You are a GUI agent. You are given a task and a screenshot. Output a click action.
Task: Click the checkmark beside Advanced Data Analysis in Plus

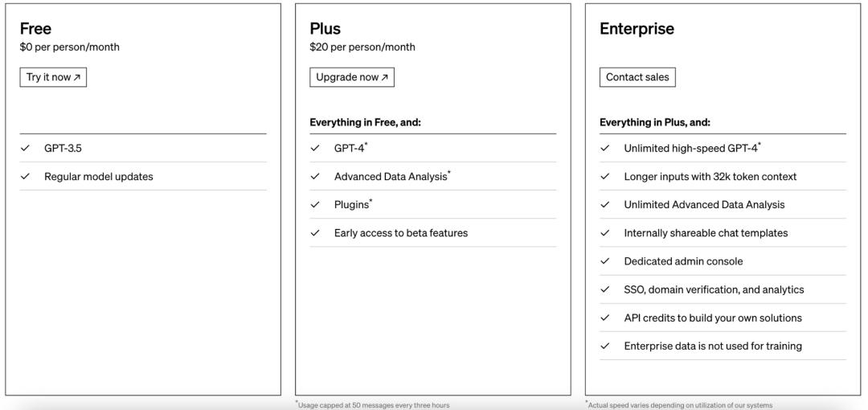316,177
